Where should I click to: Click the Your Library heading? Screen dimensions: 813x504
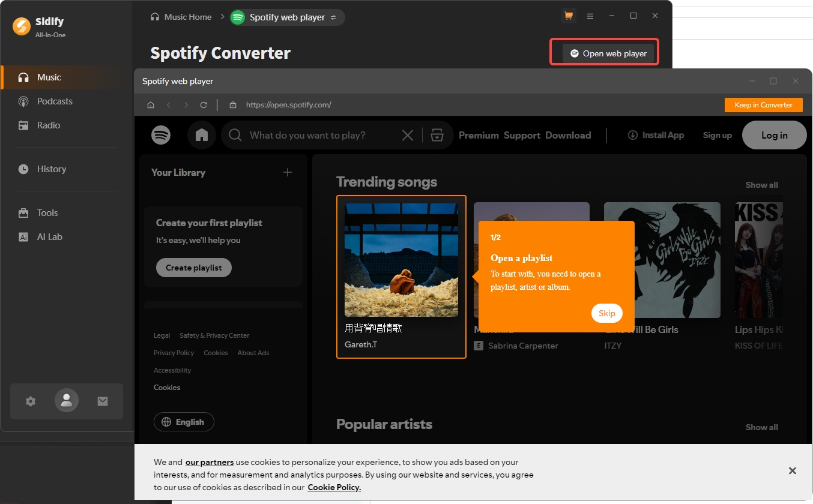pyautogui.click(x=178, y=172)
